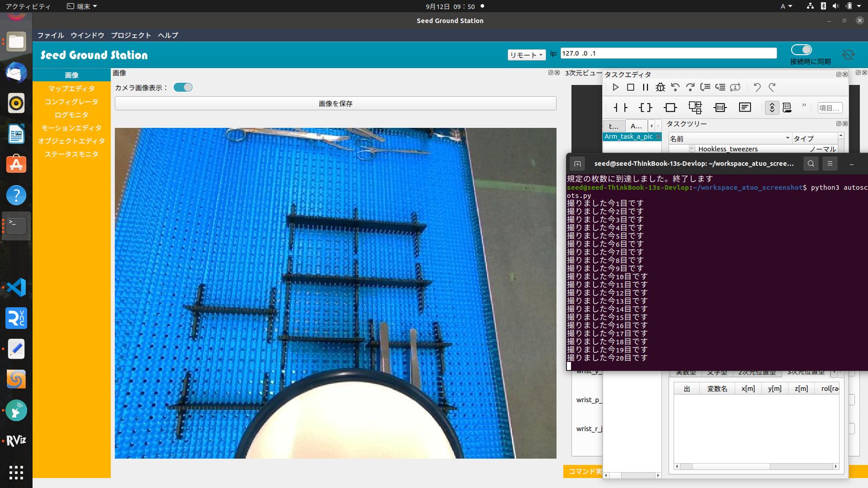Open the ヘルプ menu
This screenshot has width=868, height=488.
pos(168,35)
